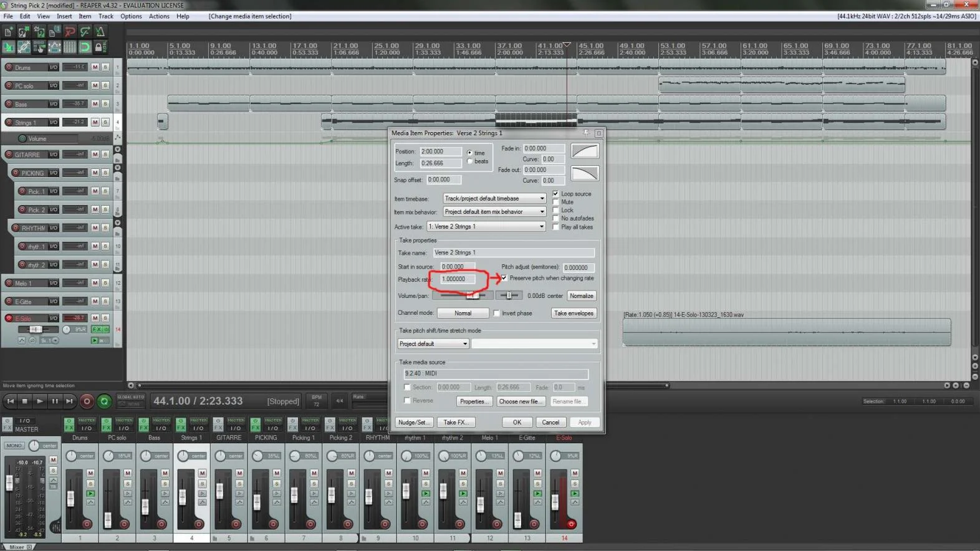Mute the Bass track
Image resolution: width=980 pixels, height=551 pixels.
tap(95, 103)
